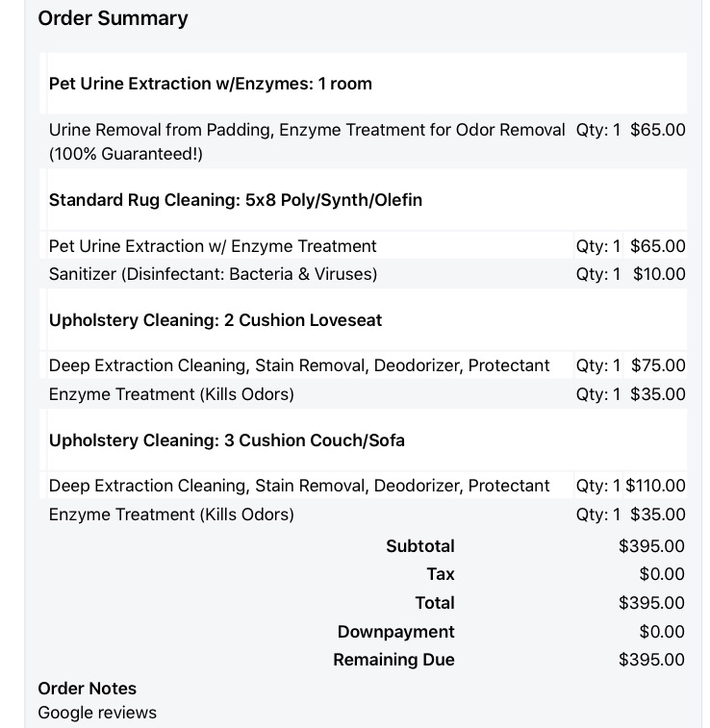The image size is (710, 728).
Task: Select the Pet Urine Extraction 1 room header
Action: point(210,84)
